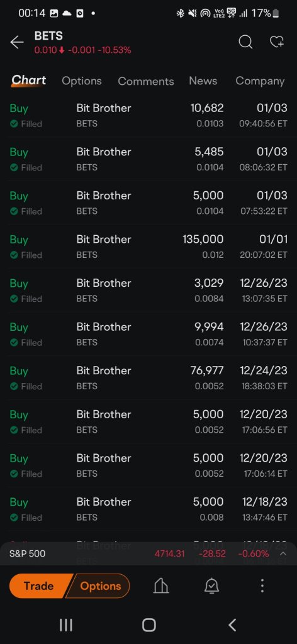Open the 76,977 share buy order
This screenshot has height=644, width=297.
(x=148, y=377)
